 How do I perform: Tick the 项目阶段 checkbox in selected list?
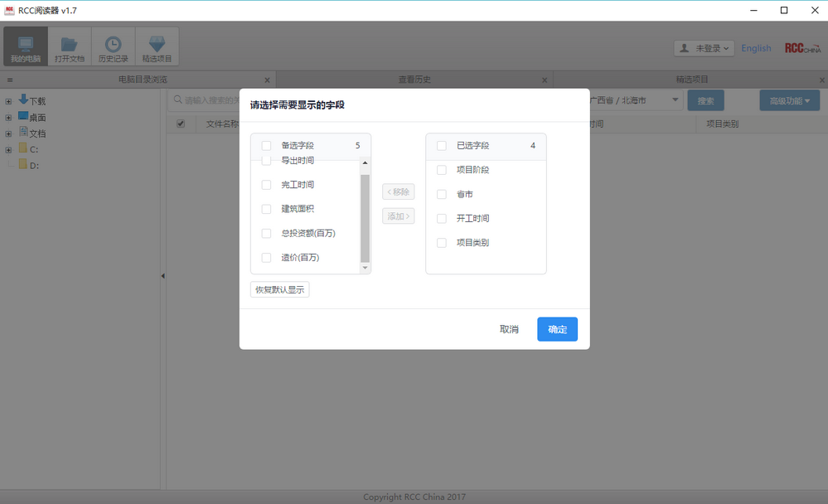442,170
